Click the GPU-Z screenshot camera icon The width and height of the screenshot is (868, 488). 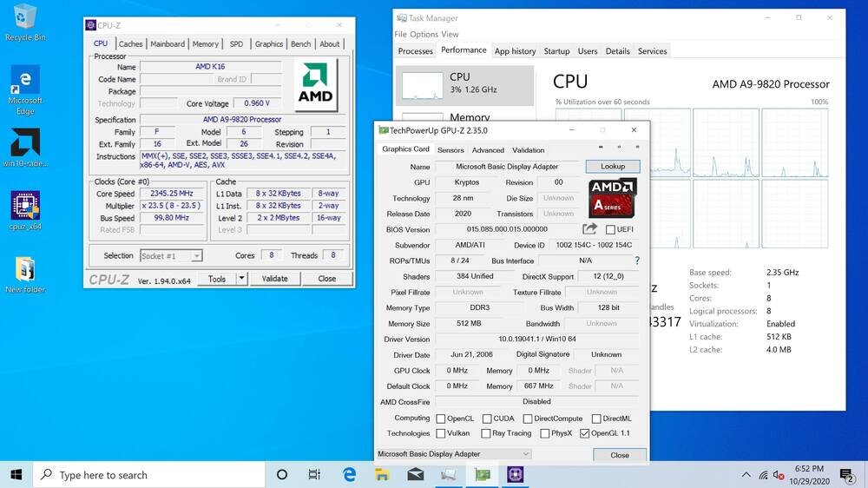coord(601,148)
